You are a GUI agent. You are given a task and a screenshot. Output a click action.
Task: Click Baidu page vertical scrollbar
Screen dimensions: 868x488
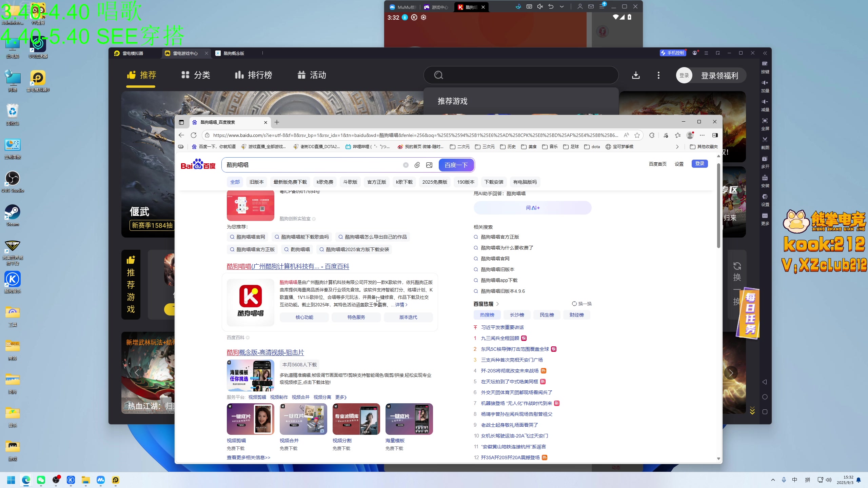pyautogui.click(x=718, y=205)
